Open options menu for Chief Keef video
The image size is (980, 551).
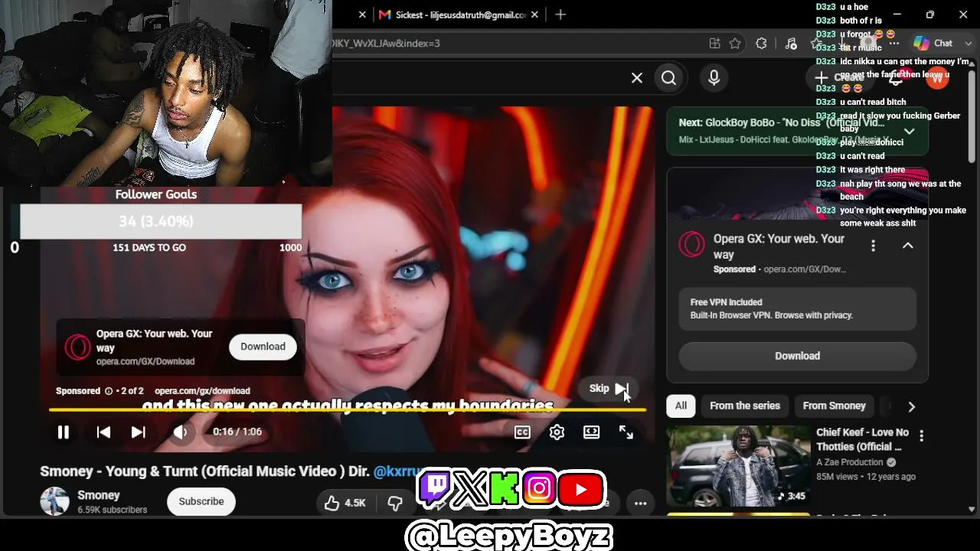[921, 435]
